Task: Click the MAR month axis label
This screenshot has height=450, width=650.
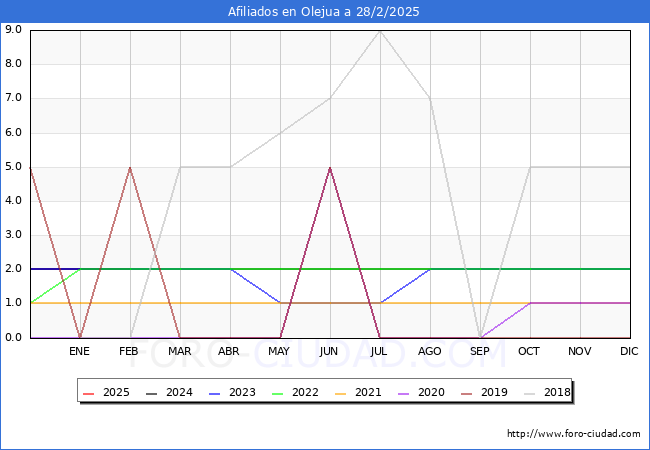Action: 179,351
